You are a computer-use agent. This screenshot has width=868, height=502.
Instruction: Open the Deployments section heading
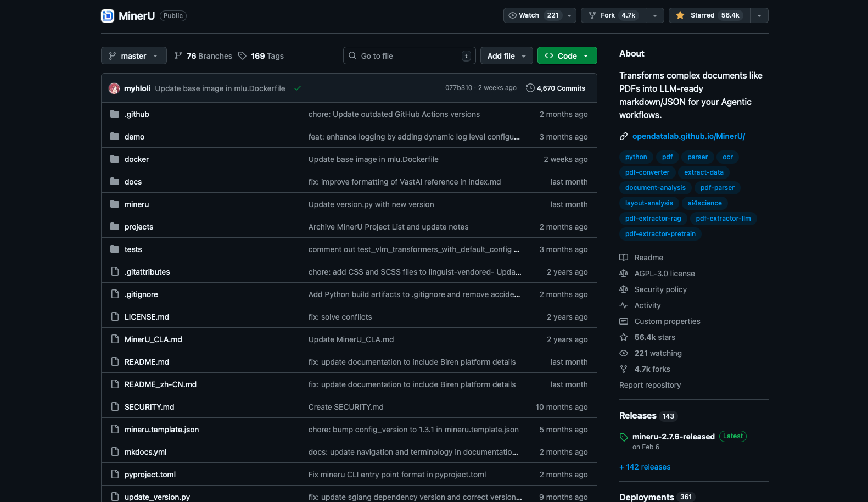click(647, 497)
